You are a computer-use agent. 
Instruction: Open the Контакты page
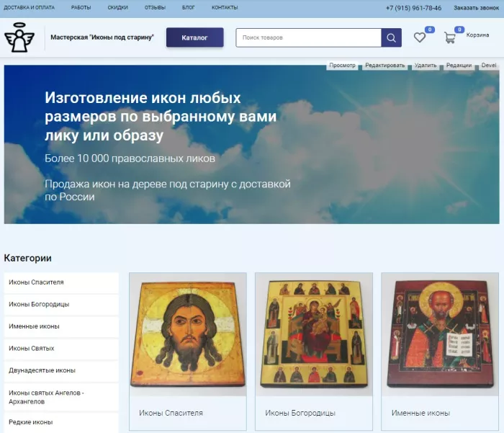[x=225, y=7]
